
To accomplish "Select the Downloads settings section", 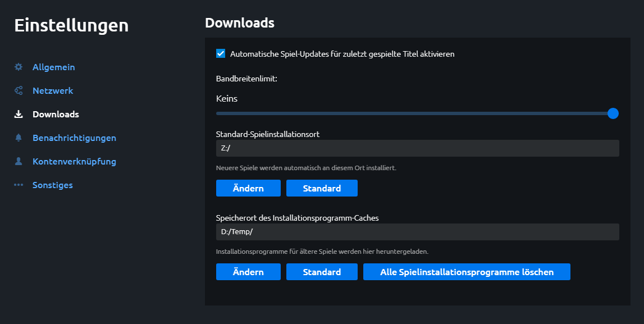I will coord(56,115).
